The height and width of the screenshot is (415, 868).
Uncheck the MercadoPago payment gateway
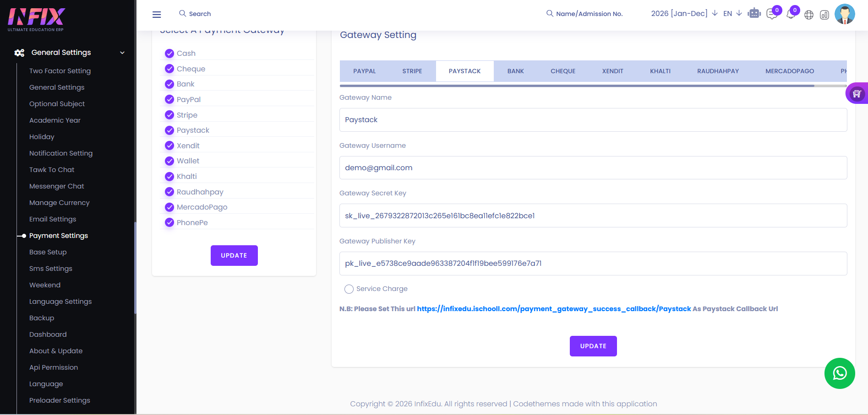pyautogui.click(x=169, y=207)
